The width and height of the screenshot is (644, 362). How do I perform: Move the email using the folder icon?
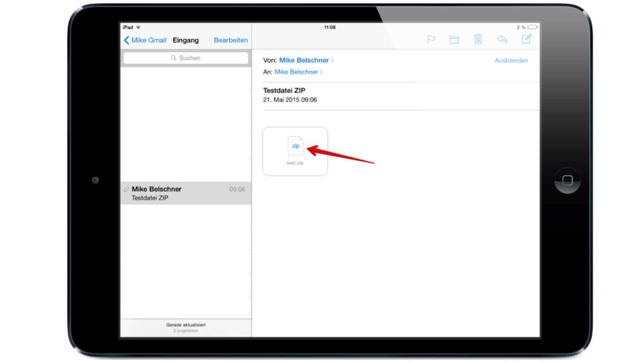click(x=454, y=39)
